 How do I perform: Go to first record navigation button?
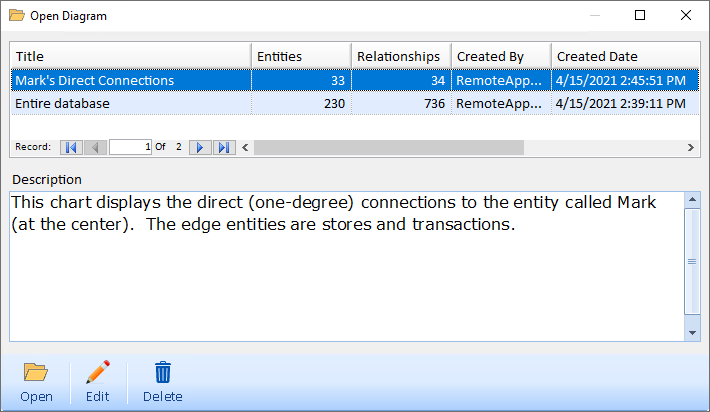(x=71, y=147)
